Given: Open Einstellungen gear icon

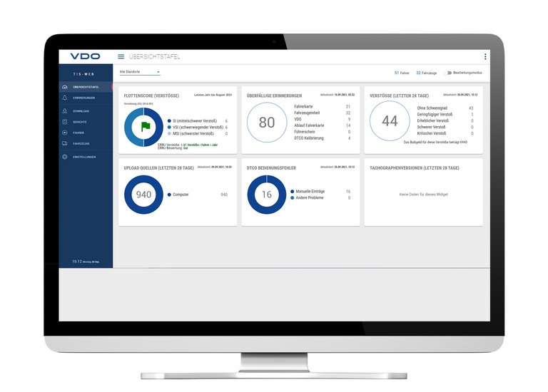Looking at the screenshot, I should [x=65, y=156].
